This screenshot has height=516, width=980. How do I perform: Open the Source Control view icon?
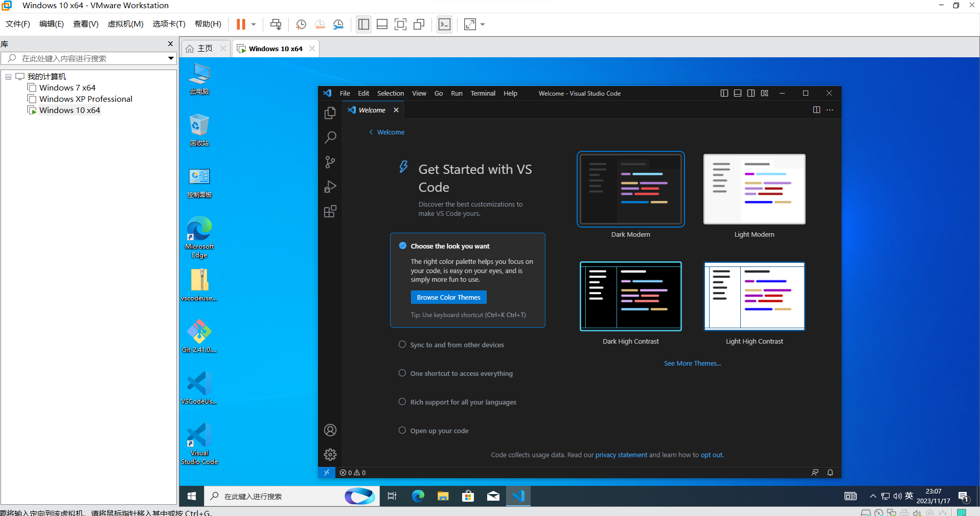coord(330,162)
